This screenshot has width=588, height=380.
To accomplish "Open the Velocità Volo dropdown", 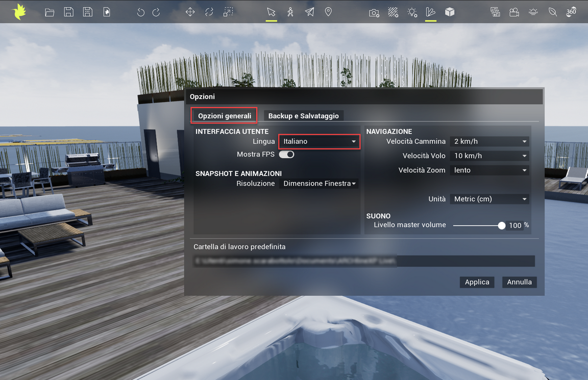I will click(x=489, y=156).
